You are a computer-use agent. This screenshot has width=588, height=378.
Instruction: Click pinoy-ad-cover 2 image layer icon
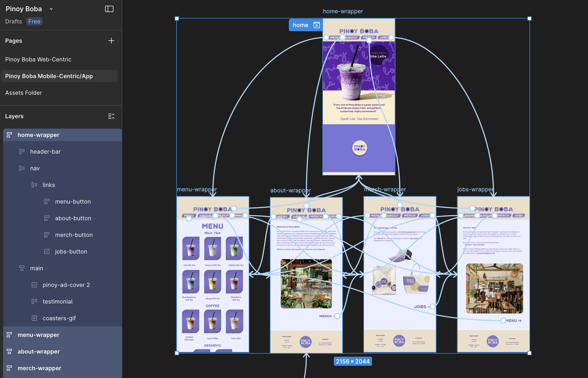coord(34,285)
